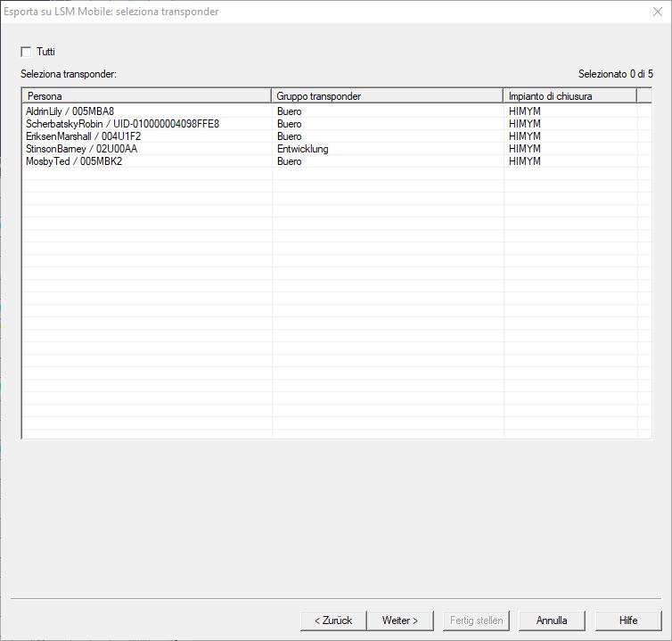The height and width of the screenshot is (641, 672).
Task: Go back with the Zurück button
Action: click(333, 620)
